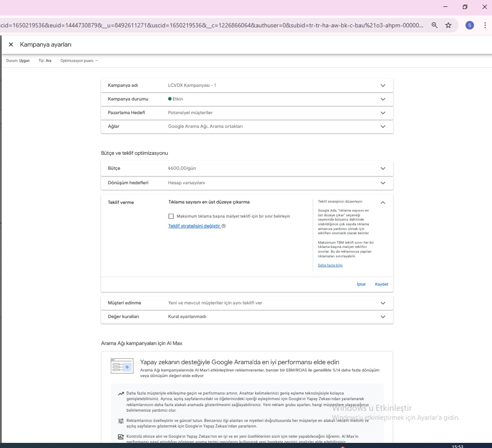This screenshot has height=448, width=492.
Task: Collapse the Teklif verme section
Action: [383, 203]
